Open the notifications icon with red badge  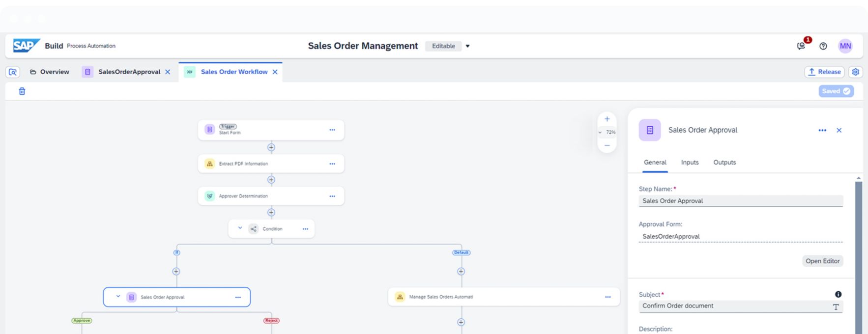[x=802, y=46]
